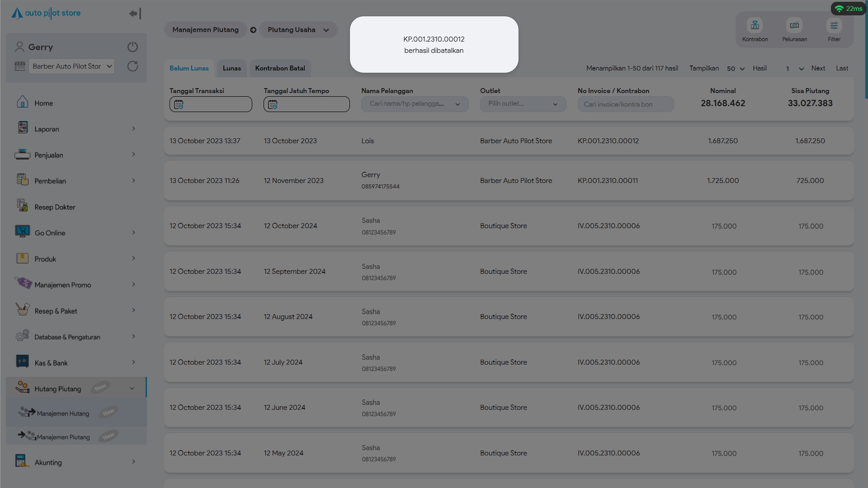The width and height of the screenshot is (868, 488).
Task: Focus the Cari invoice/kontra bon field
Action: [x=625, y=104]
